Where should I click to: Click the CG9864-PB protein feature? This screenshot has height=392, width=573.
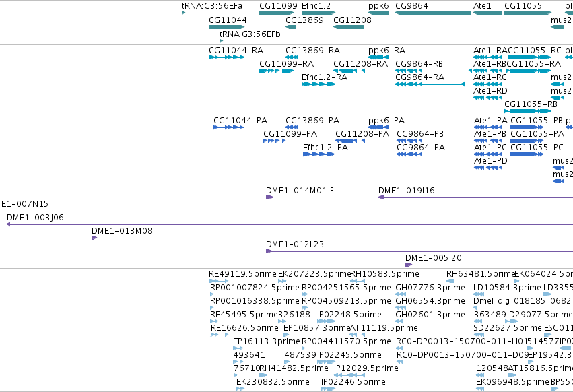click(409, 141)
